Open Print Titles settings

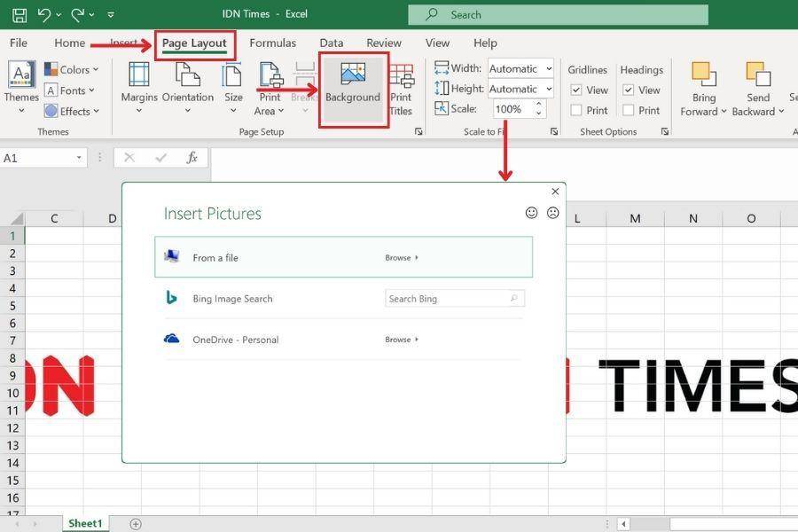point(402,89)
